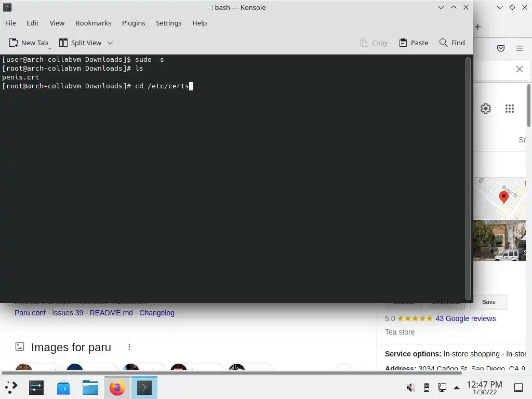
Task: Open the Firefox hamburger menu
Action: tap(520, 48)
